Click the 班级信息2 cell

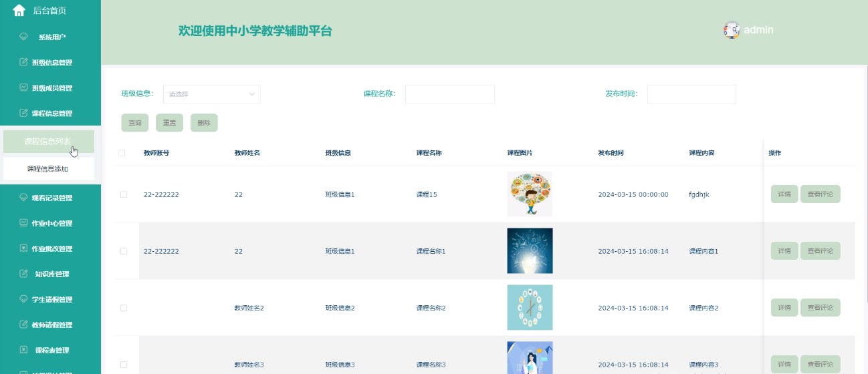click(x=340, y=308)
